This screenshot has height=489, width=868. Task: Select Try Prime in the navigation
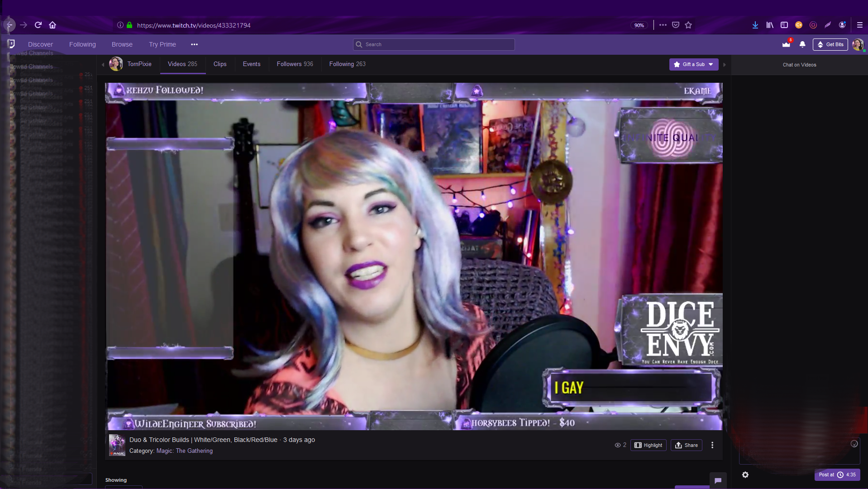coord(162,44)
